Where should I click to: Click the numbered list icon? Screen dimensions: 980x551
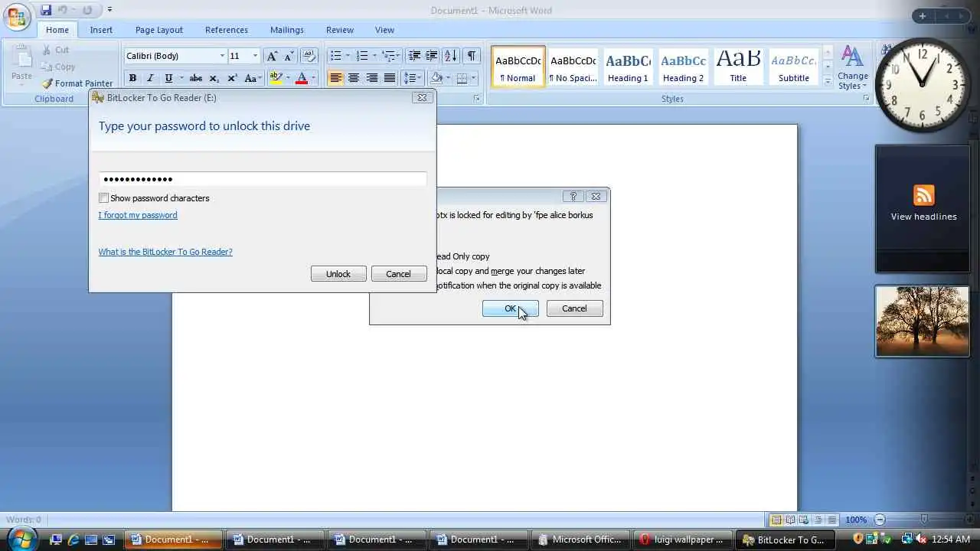(362, 56)
